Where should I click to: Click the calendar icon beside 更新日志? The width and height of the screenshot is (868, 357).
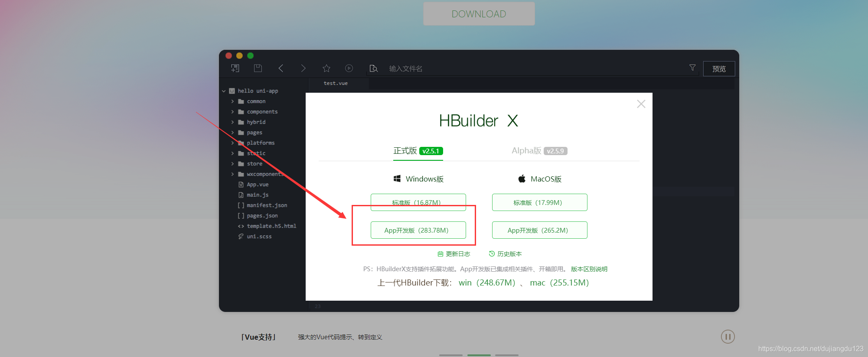(x=441, y=254)
